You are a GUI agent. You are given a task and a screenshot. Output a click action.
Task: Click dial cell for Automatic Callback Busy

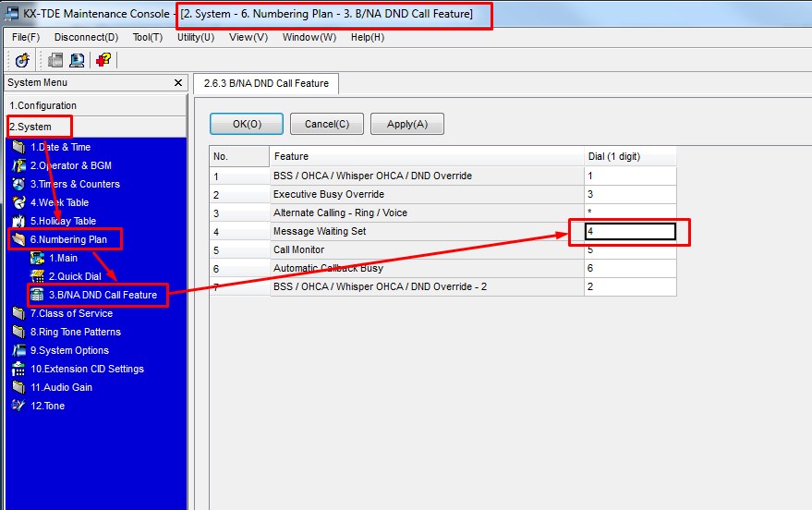[x=630, y=268]
